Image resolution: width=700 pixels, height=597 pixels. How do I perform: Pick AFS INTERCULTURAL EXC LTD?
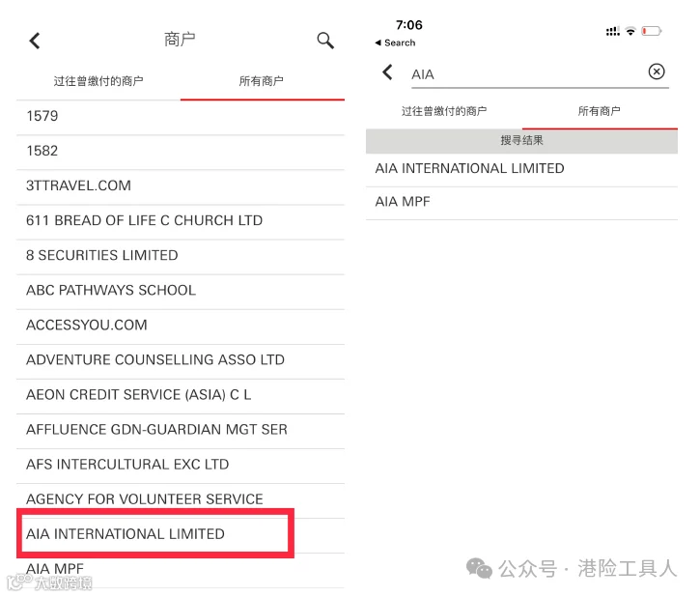pyautogui.click(x=181, y=465)
